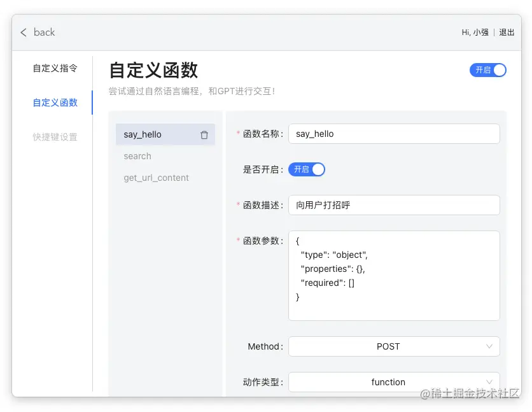Click the 尝试通过自然语言编程 subtitle text
532x412 pixels.
coord(192,91)
